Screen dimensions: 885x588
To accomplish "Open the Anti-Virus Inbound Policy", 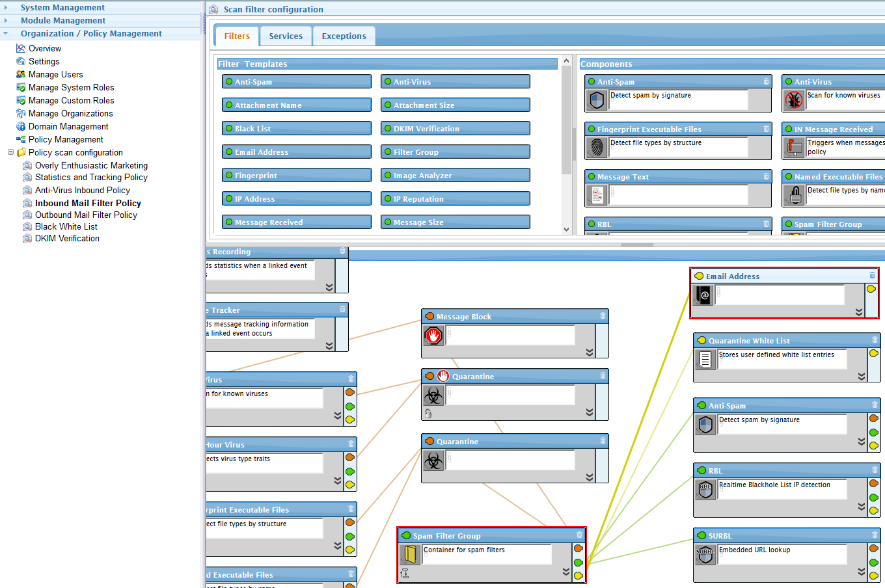I will [83, 190].
